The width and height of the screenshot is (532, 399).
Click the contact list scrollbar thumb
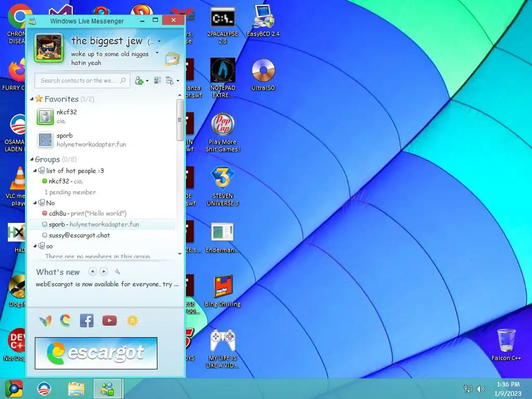coord(180,120)
